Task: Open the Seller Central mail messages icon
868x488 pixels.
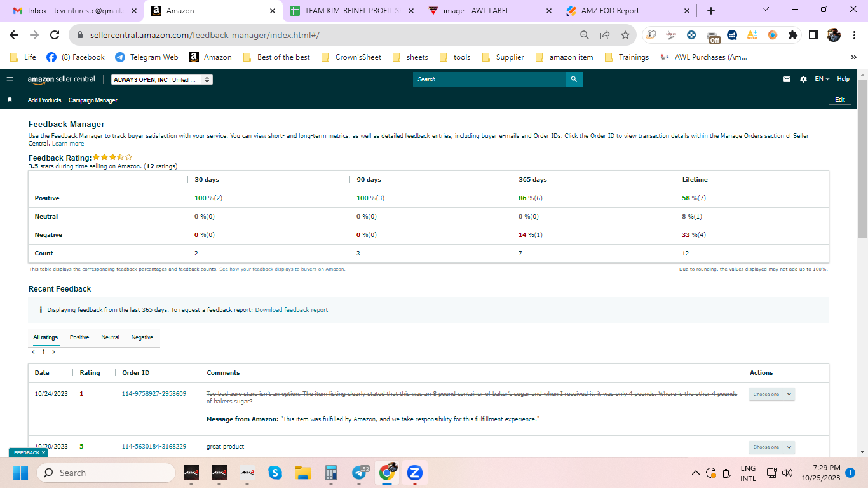Action: pyautogui.click(x=787, y=79)
